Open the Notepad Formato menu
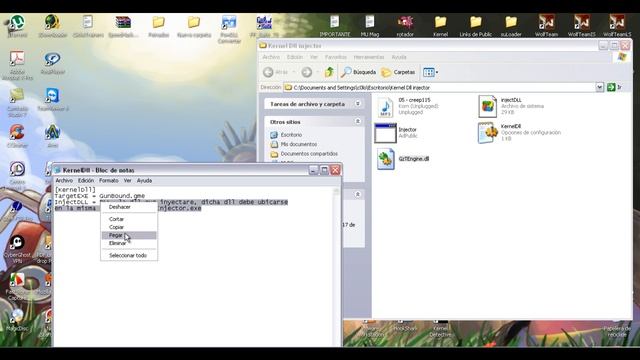 [x=109, y=180]
